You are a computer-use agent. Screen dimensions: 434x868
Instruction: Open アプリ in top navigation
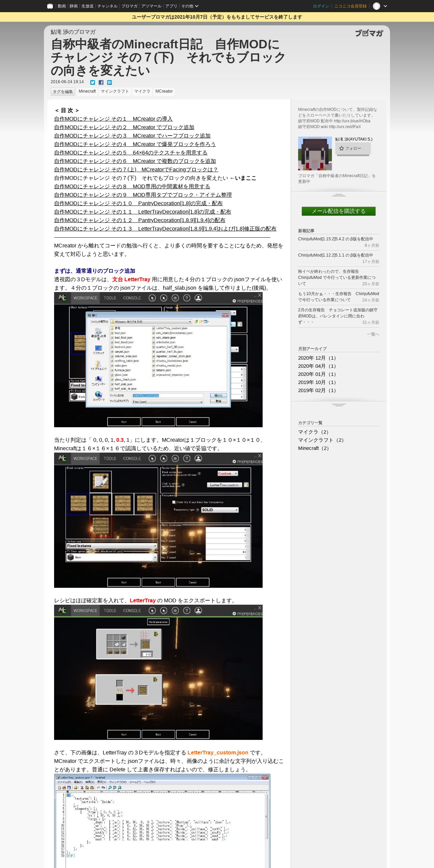point(171,6)
